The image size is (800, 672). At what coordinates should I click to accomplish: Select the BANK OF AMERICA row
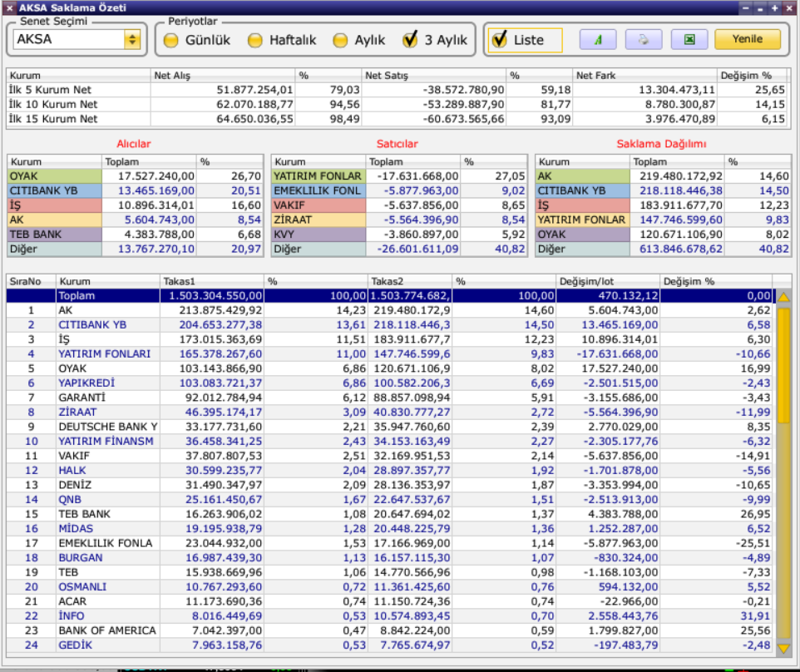(391, 630)
